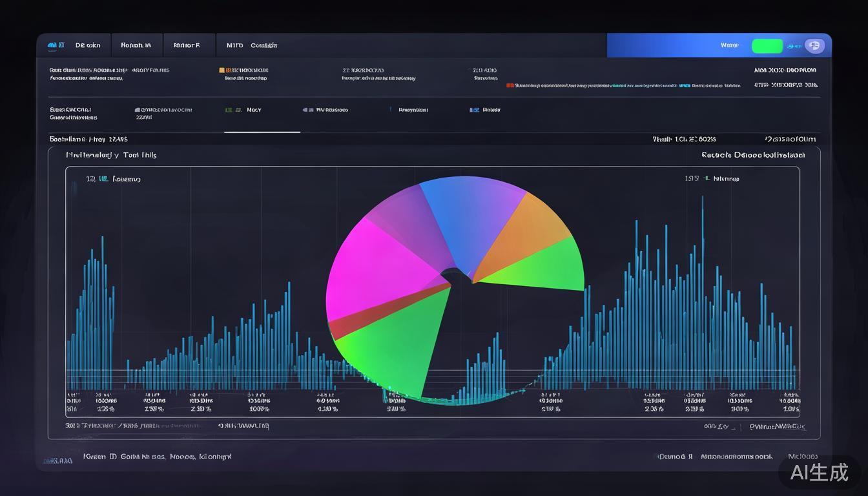Click the blue icon beside the Rntedy label

474,110
